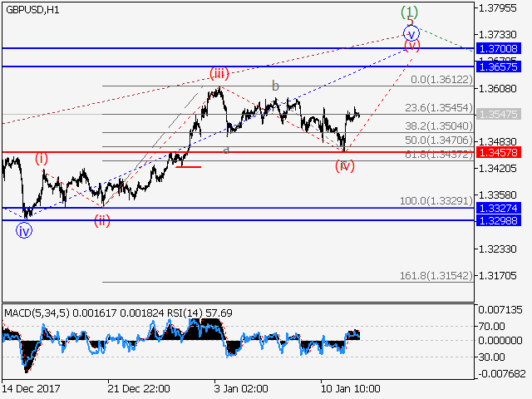Select the 21 Dec 22:00 date label
532x399 pixels.
point(139,388)
